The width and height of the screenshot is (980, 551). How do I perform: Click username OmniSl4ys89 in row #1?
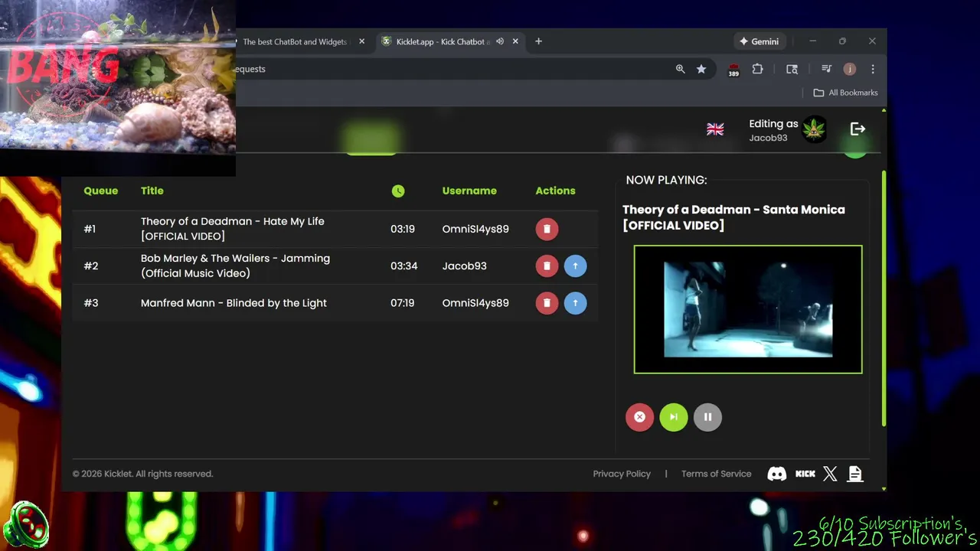[475, 229]
